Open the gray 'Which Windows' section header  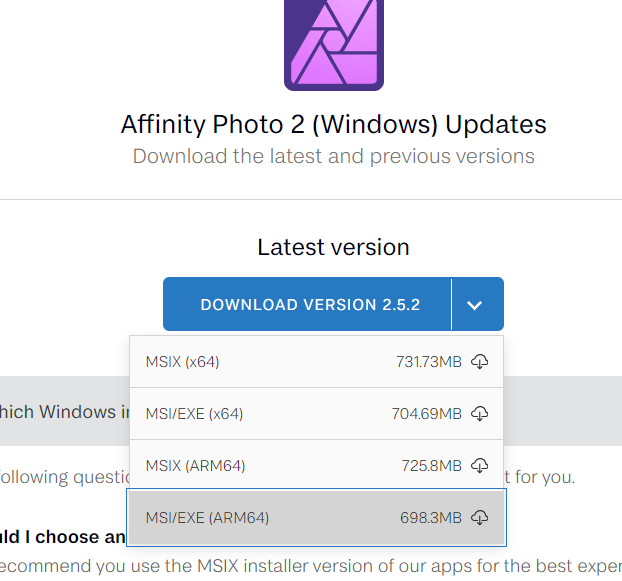point(65,411)
